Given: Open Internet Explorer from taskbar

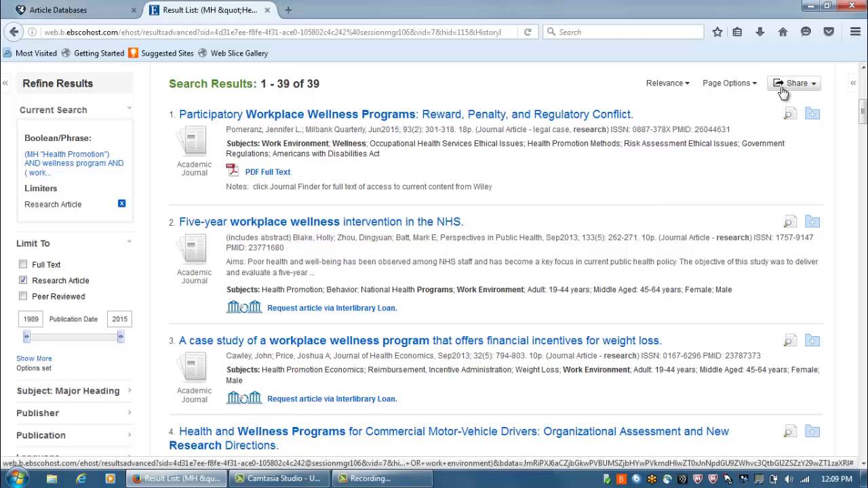Looking at the screenshot, I should (x=81, y=479).
